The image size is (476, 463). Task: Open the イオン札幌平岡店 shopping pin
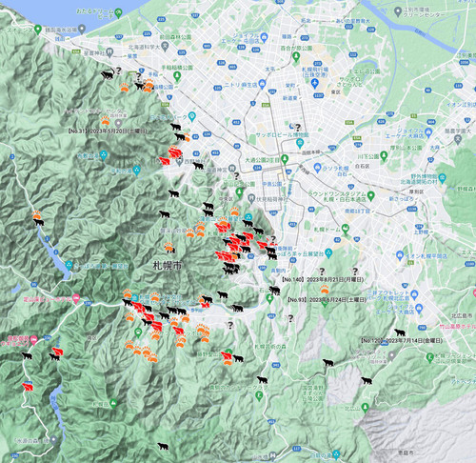(400, 255)
